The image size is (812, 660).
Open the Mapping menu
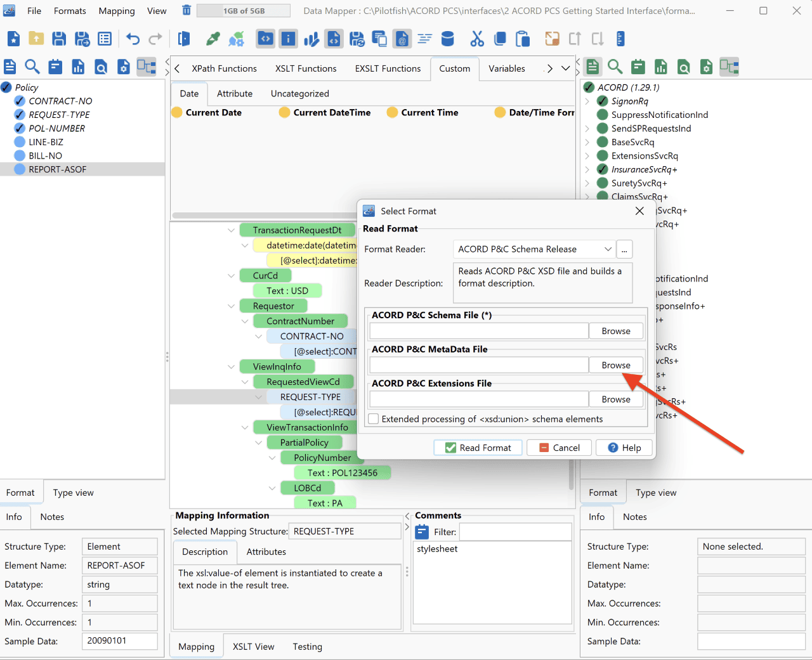coord(117,11)
